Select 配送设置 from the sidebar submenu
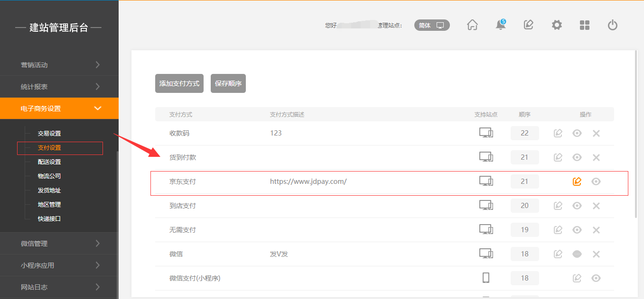Image resolution: width=644 pixels, height=299 pixels. click(49, 162)
